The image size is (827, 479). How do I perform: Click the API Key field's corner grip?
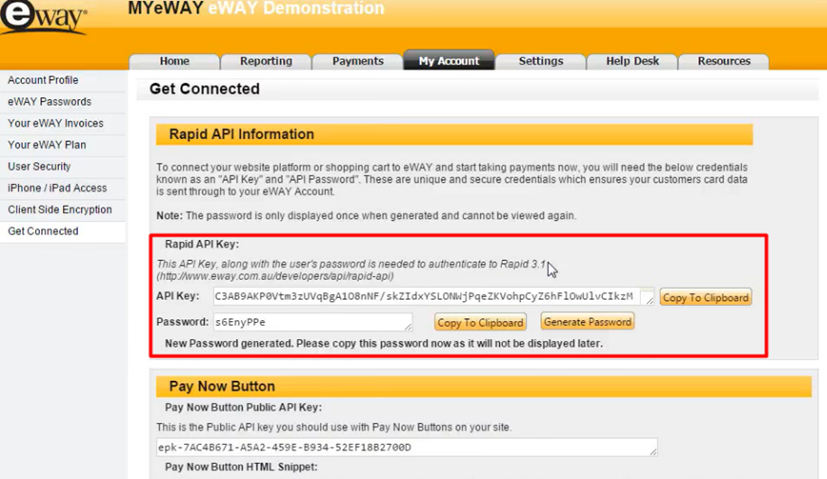point(649,300)
